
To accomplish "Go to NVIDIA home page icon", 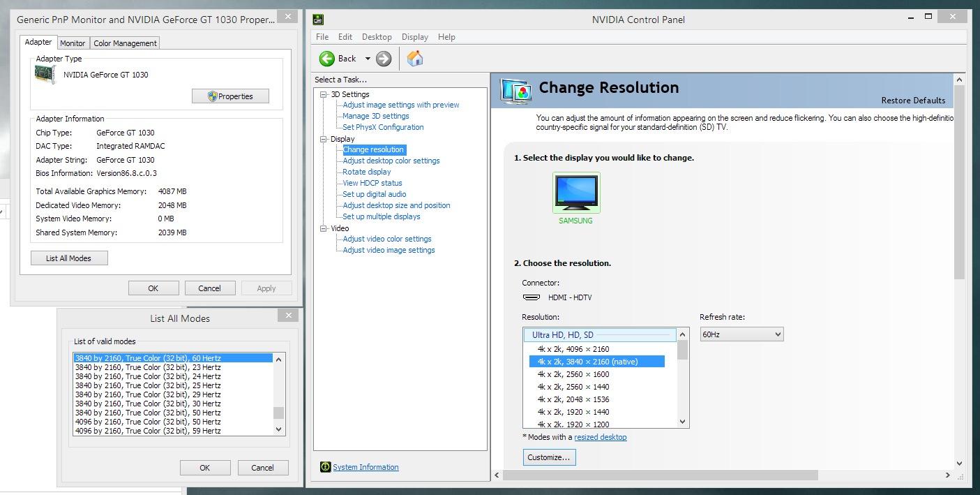I will tap(415, 58).
